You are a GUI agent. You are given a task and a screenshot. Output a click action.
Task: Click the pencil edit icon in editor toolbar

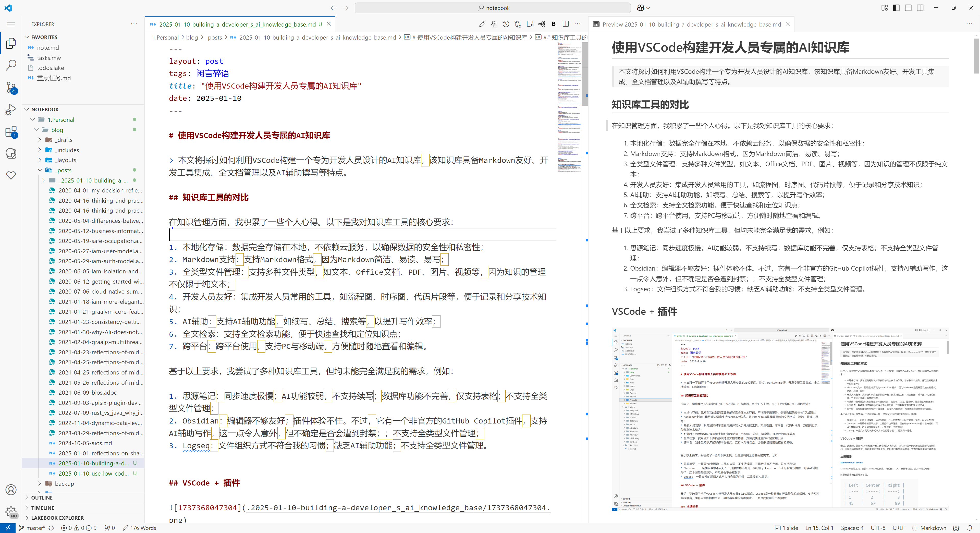point(482,24)
